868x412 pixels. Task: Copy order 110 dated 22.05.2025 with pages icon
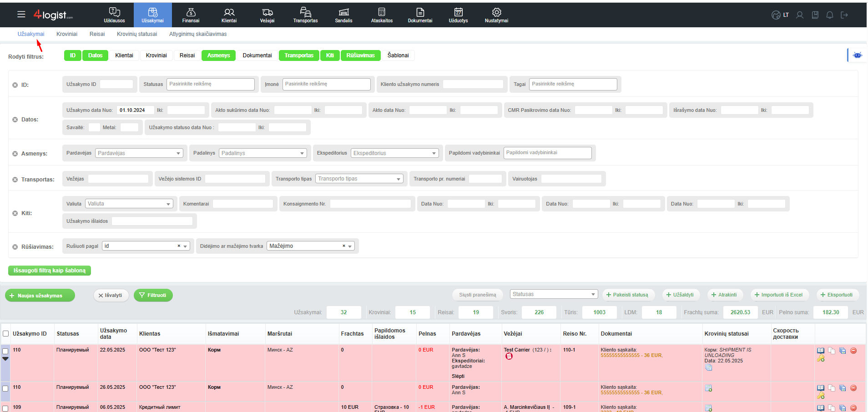(832, 351)
